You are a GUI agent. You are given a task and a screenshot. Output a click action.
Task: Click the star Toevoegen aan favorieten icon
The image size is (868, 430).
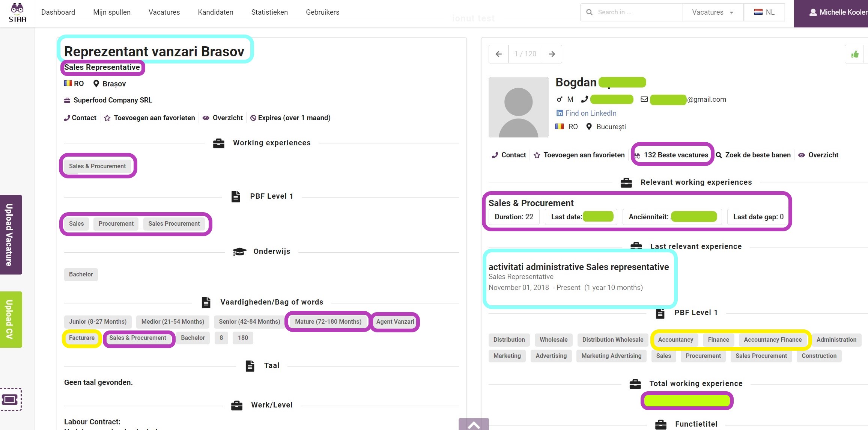point(106,118)
